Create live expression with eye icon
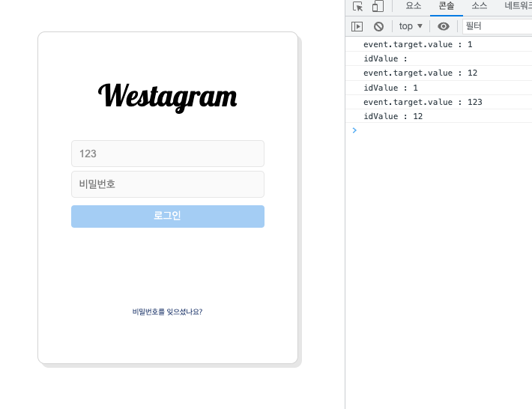This screenshot has width=532, height=409. pyautogui.click(x=443, y=26)
